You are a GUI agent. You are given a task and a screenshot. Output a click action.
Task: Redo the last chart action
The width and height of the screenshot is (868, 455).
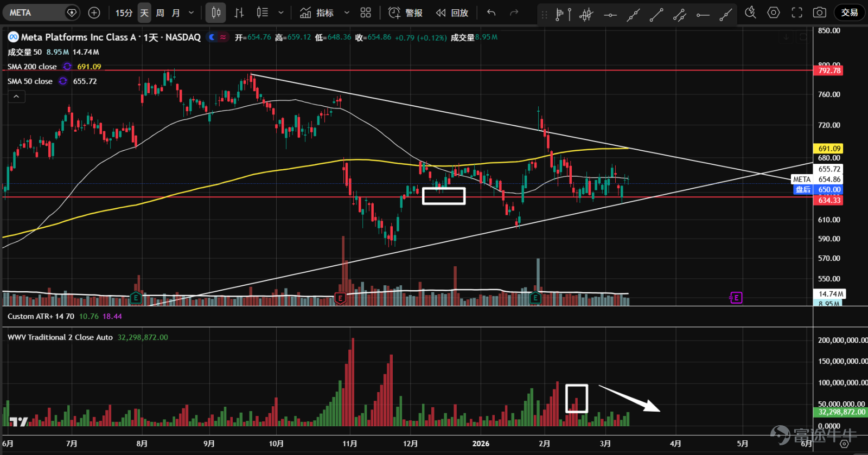point(514,12)
